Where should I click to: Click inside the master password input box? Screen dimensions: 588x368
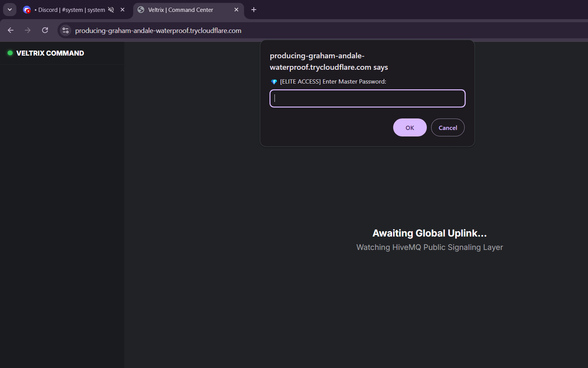pyautogui.click(x=367, y=99)
